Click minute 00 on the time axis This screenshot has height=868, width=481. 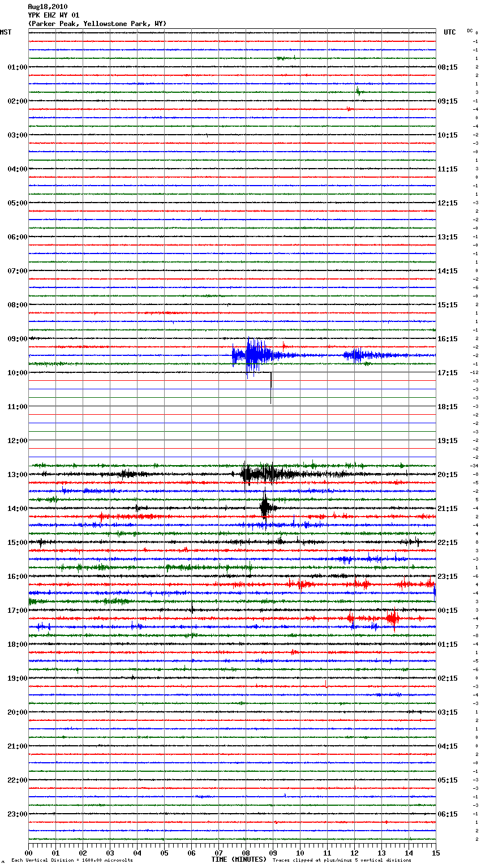[28, 853]
